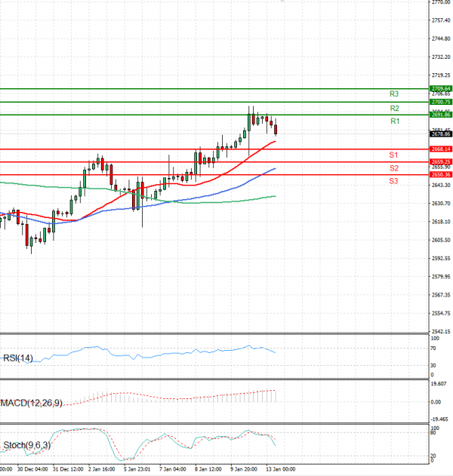Select the 2659.25 red price tag
This screenshot has height=476, width=453.
[441, 161]
